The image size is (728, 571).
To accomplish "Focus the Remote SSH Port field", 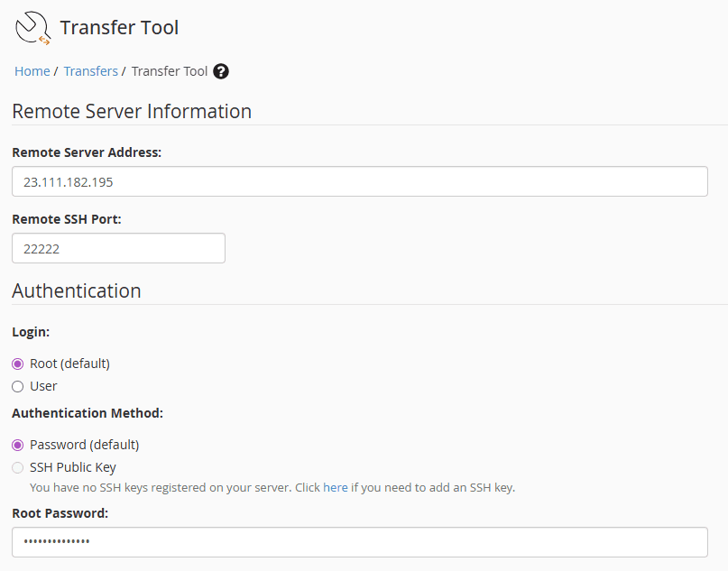I will [x=117, y=248].
